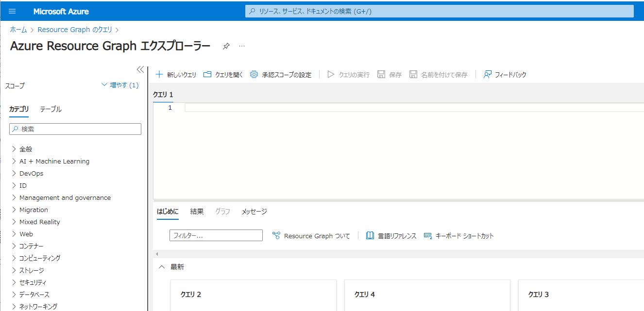Open the クエリ 2 recent card
644x311 pixels.
254,295
